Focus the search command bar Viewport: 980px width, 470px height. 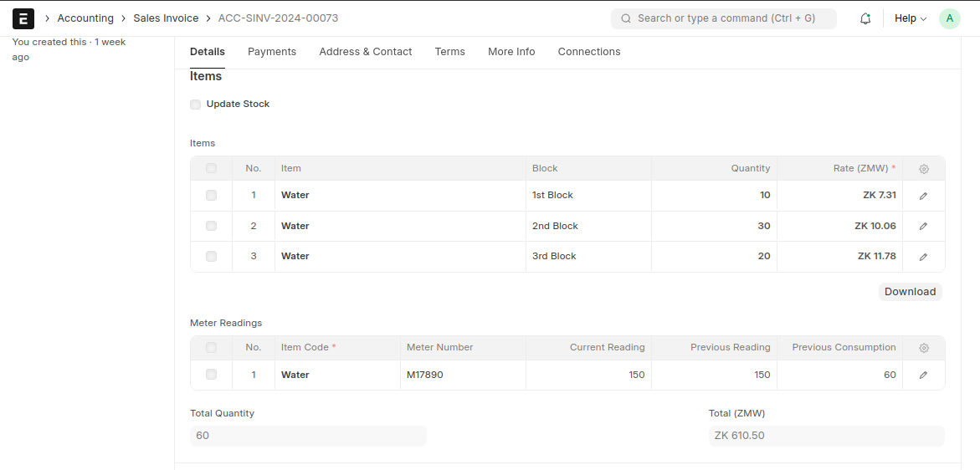[x=724, y=18]
